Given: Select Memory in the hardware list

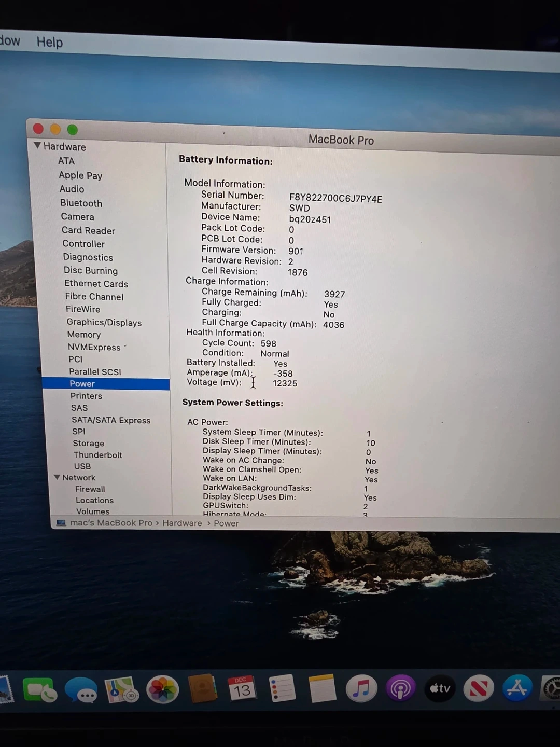Looking at the screenshot, I should pyautogui.click(x=83, y=335).
